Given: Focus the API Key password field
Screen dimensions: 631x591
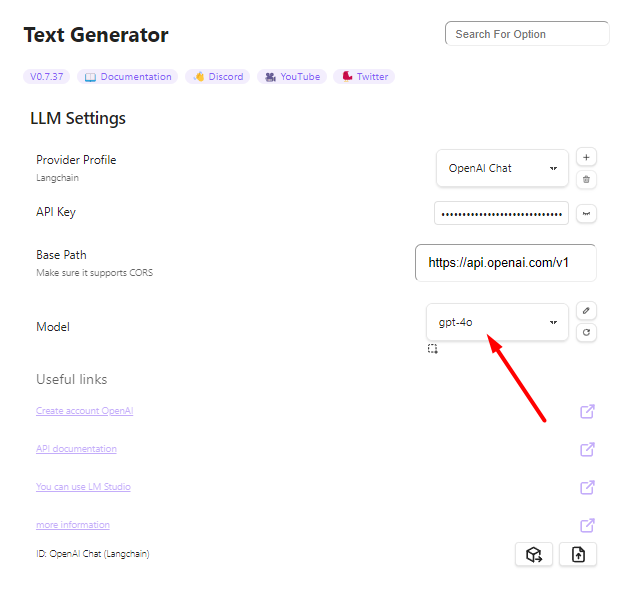Looking at the screenshot, I should [x=501, y=213].
